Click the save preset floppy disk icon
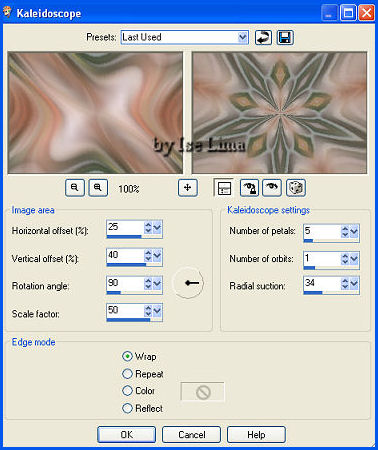Screen dimensions: 378x450 [285, 37]
